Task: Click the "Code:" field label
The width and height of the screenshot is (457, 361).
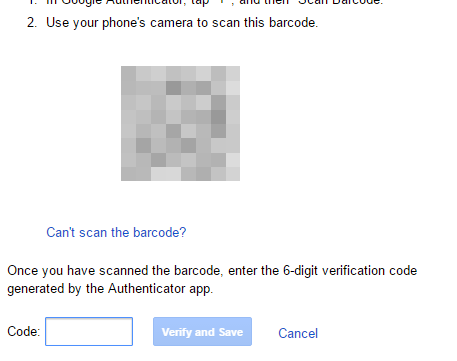Action: click(x=24, y=331)
